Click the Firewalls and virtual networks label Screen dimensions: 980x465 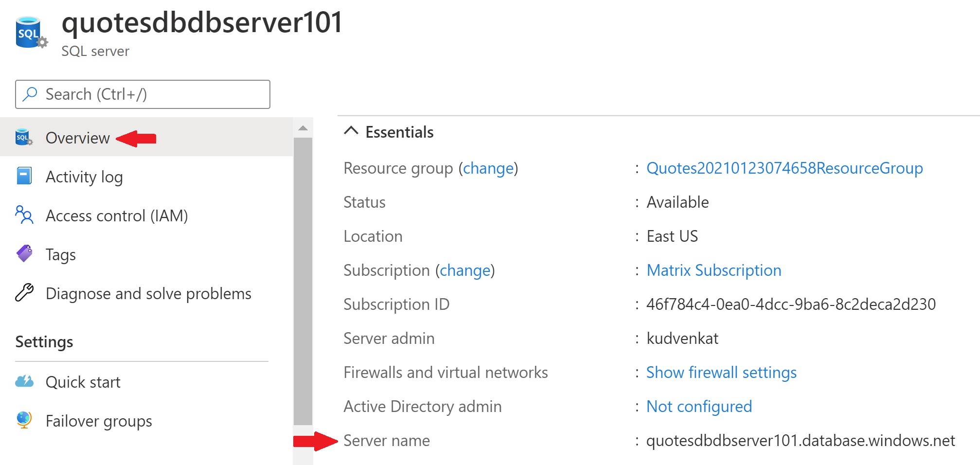tap(445, 373)
